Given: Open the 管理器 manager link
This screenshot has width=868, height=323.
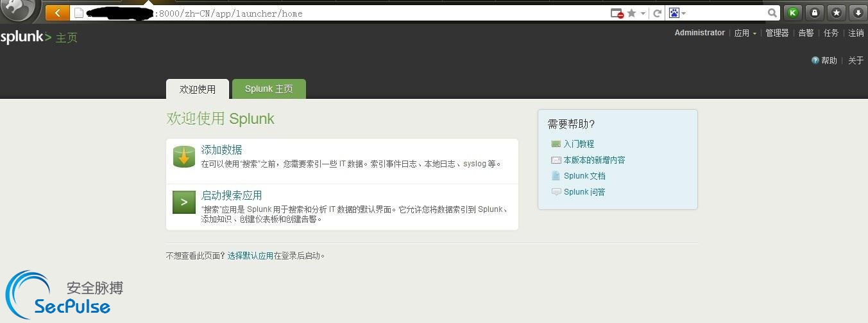Looking at the screenshot, I should (x=777, y=33).
